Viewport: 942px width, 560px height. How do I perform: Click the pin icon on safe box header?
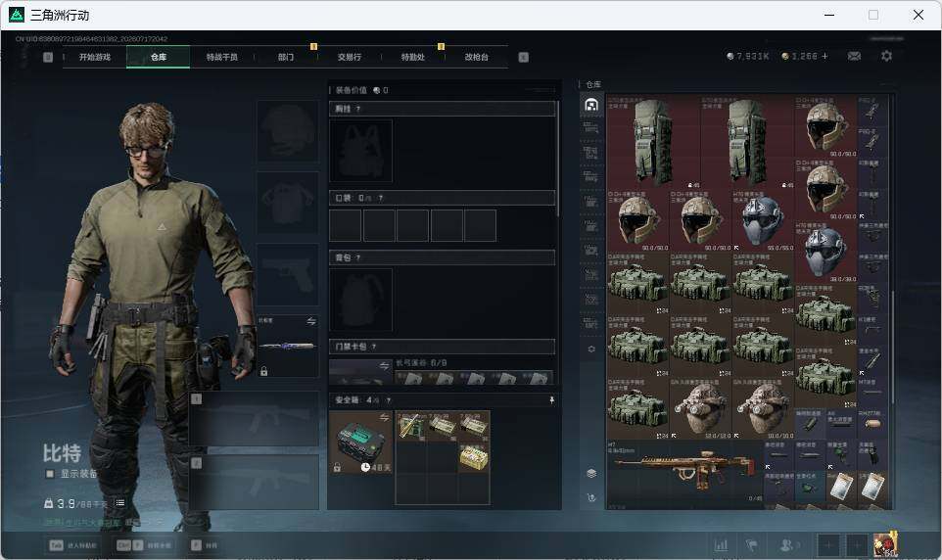coord(551,400)
